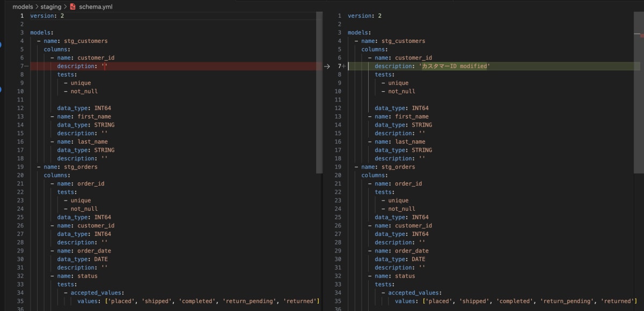The image size is (644, 311).
Task: Click 'name: customer_id' on line 6, right pane
Action: tap(404, 58)
